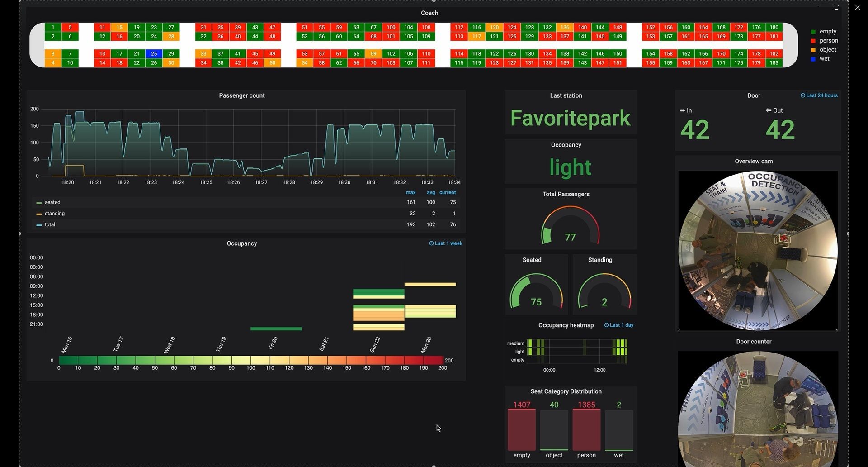Click the 193 total max value
The image size is (868, 467).
pos(411,224)
